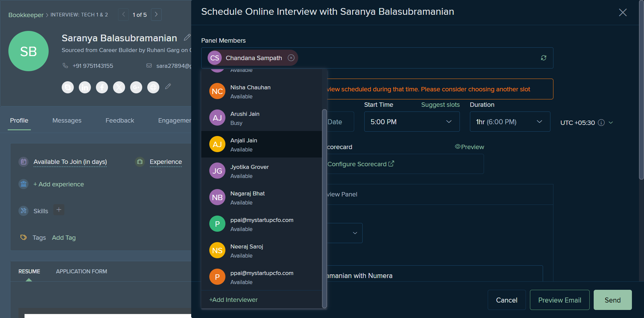Refresh panel members availability icon
This screenshot has width=644, height=318.
(543, 58)
